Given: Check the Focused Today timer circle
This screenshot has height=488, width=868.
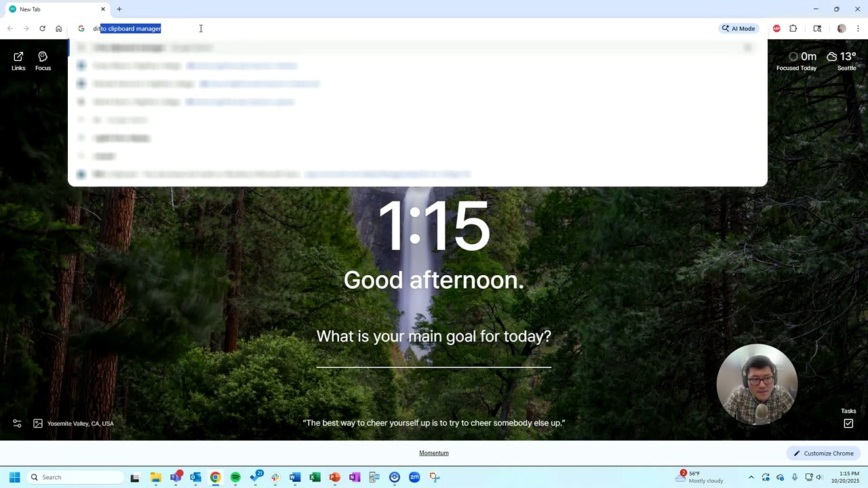Looking at the screenshot, I should (x=793, y=57).
